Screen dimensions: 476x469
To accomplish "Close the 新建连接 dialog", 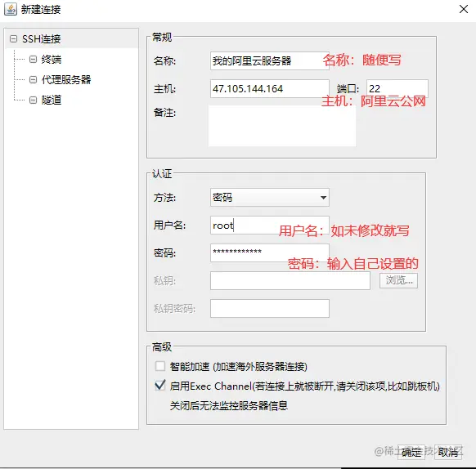I will point(464,9).
